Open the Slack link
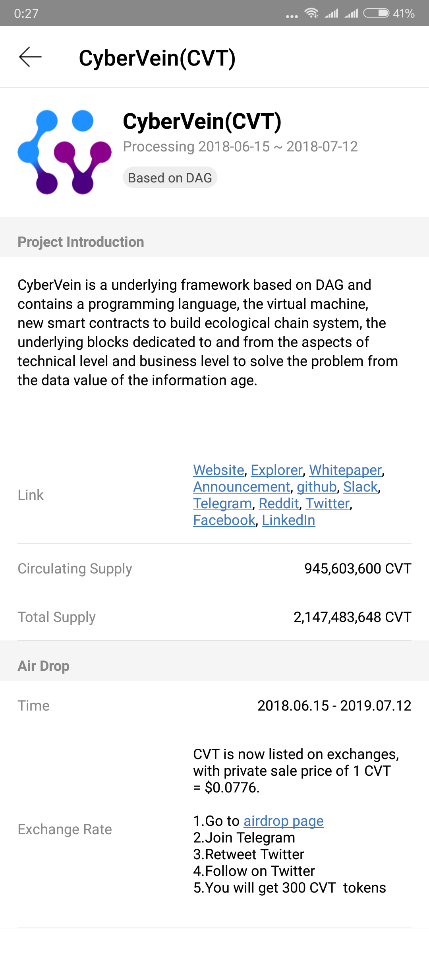This screenshot has width=429, height=980. coord(360,487)
